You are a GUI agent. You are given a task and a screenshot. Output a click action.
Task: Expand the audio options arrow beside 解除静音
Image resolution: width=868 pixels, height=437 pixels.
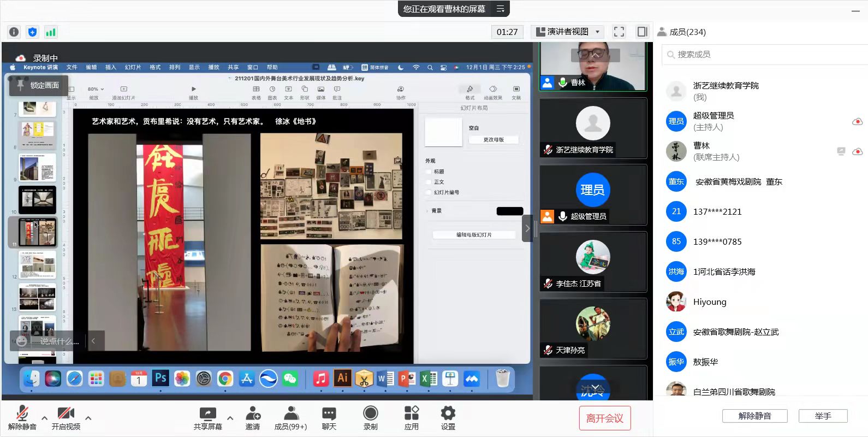coord(45,418)
